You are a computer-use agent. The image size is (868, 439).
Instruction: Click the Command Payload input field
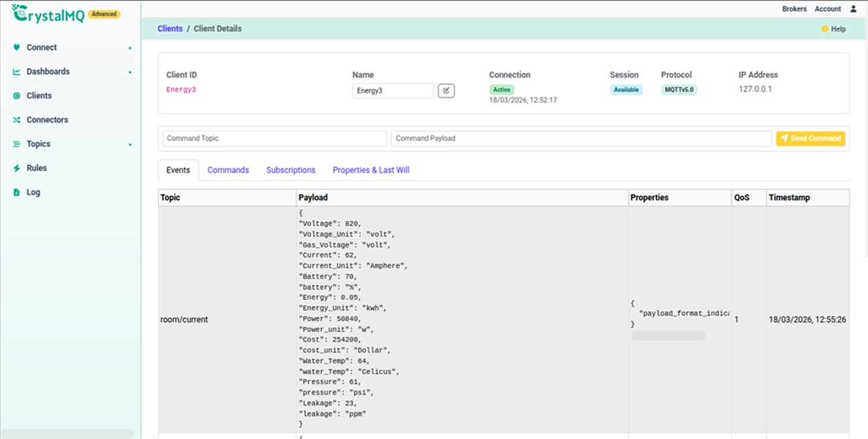tap(581, 138)
